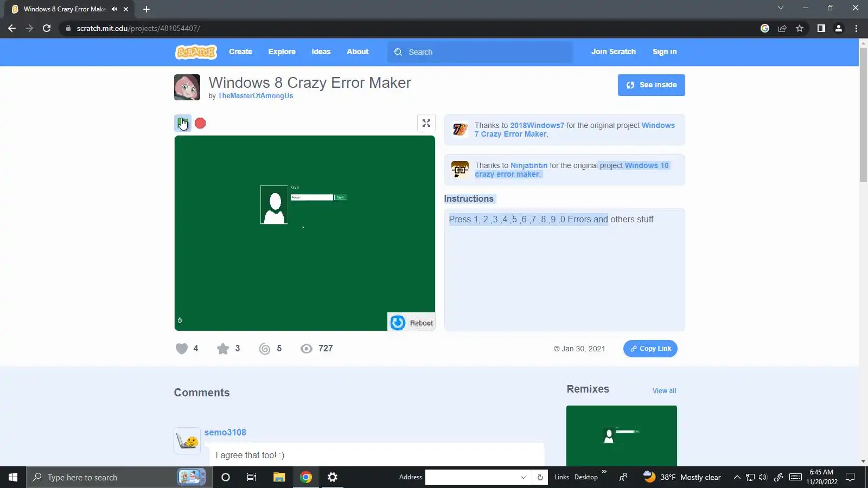This screenshot has height=488, width=868.
Task: Go back with browser back arrow
Action: (12, 28)
